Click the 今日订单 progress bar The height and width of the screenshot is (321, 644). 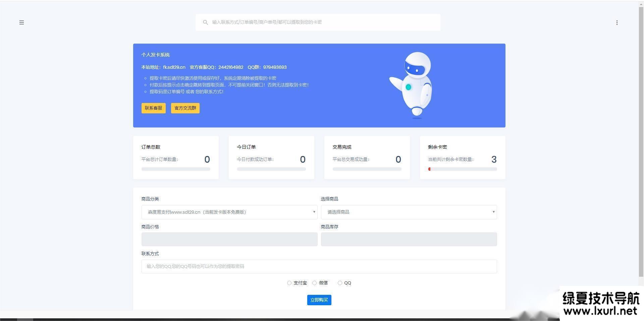pyautogui.click(x=271, y=169)
